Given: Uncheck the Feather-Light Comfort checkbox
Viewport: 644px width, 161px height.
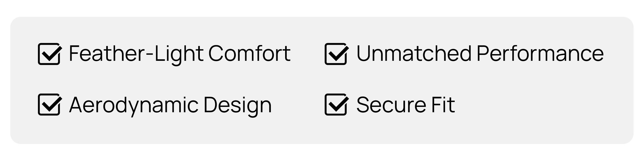Looking at the screenshot, I should pyautogui.click(x=49, y=54).
